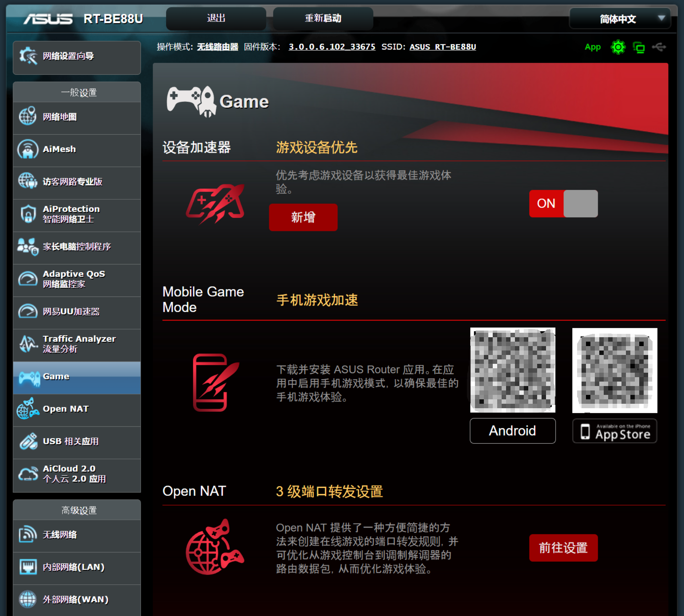This screenshot has height=616, width=684.
Task: Click the 游戏设备优先 heading text
Action: click(x=317, y=147)
